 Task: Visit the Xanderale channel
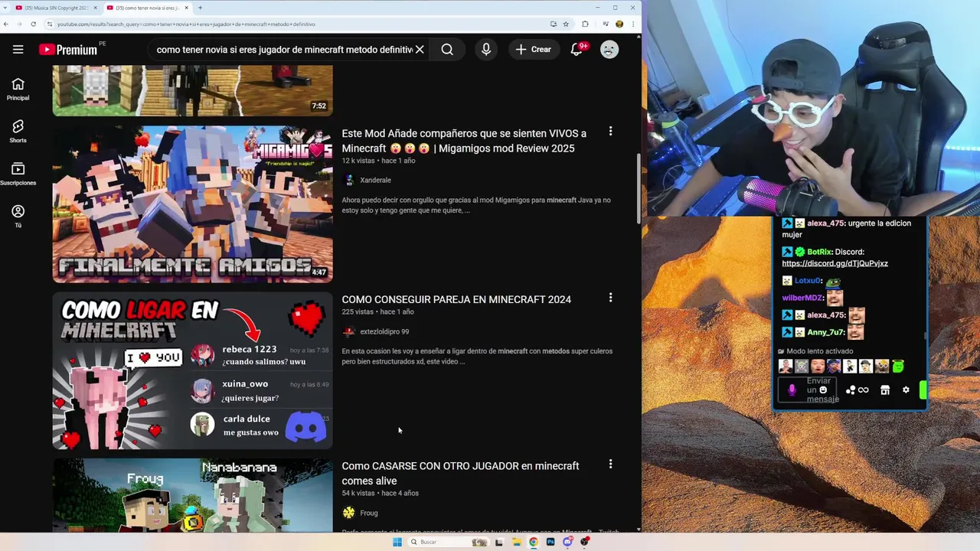[375, 180]
